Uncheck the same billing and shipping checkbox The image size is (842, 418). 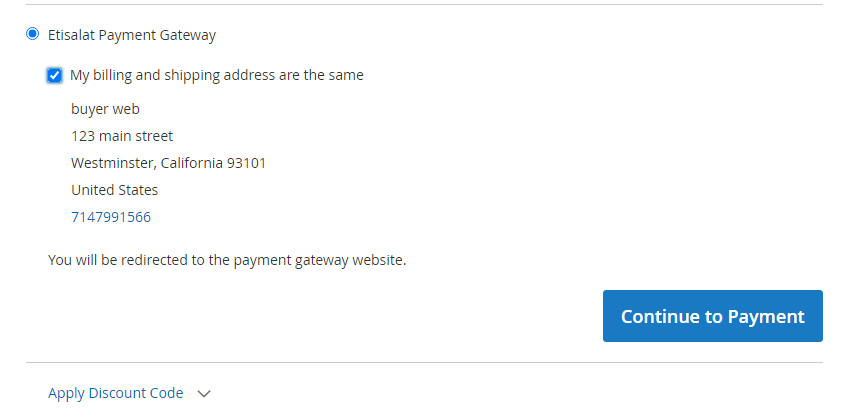pos(54,75)
